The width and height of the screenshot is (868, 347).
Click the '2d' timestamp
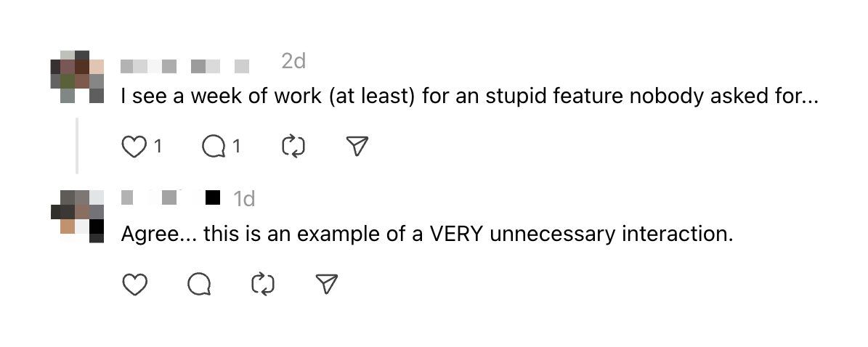pyautogui.click(x=293, y=62)
